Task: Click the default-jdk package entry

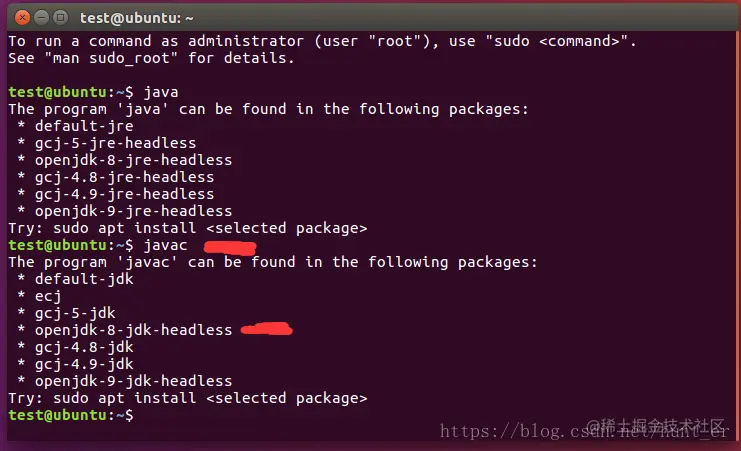Action: coord(84,279)
